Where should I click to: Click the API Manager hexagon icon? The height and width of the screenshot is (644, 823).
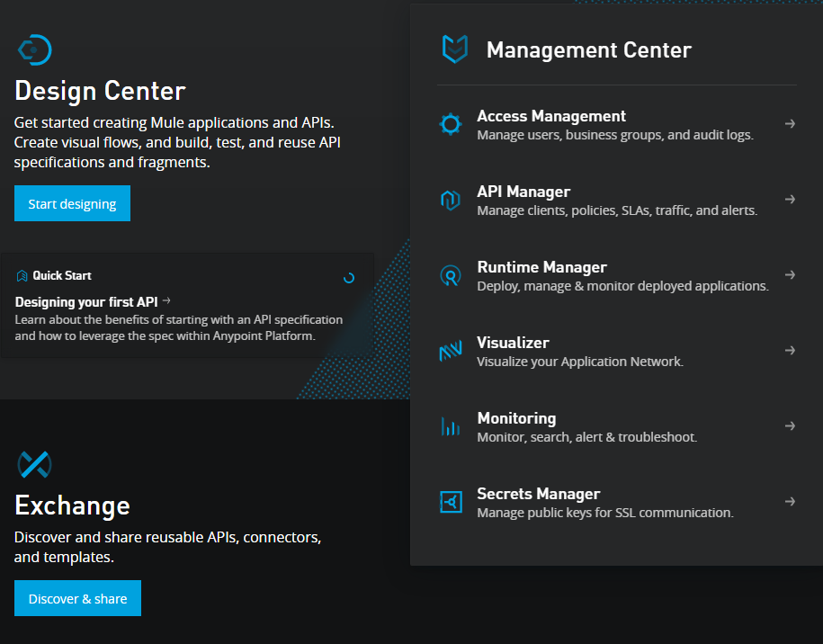click(x=451, y=200)
